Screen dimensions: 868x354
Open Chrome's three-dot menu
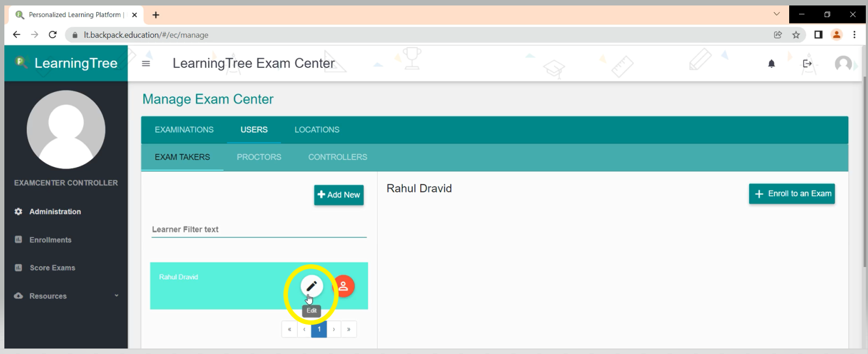coord(854,35)
